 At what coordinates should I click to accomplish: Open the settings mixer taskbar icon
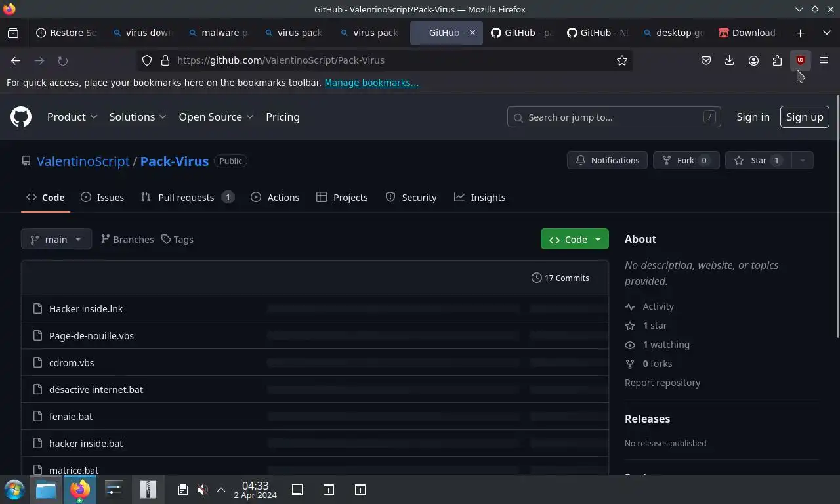pyautogui.click(x=114, y=490)
